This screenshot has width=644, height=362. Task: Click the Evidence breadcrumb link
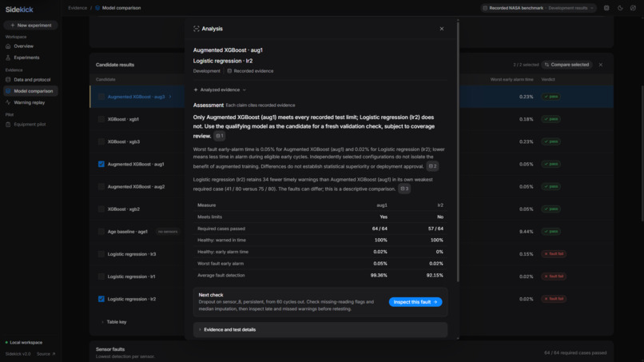tap(78, 8)
